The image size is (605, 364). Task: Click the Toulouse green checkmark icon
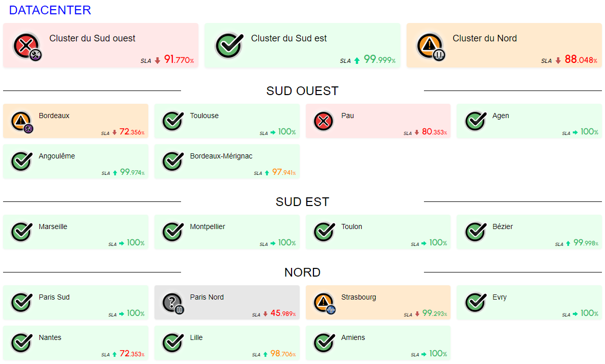173,121
